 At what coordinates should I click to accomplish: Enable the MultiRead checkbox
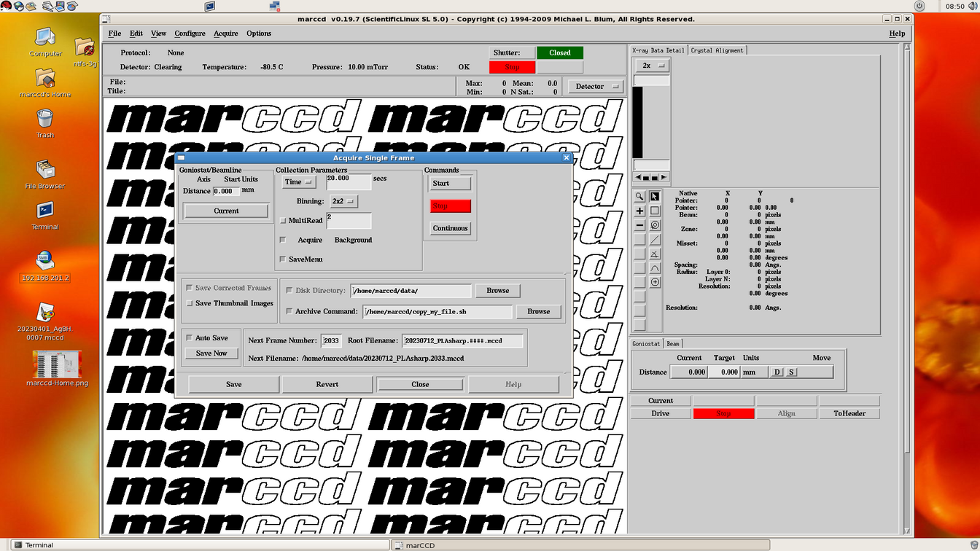click(x=283, y=220)
